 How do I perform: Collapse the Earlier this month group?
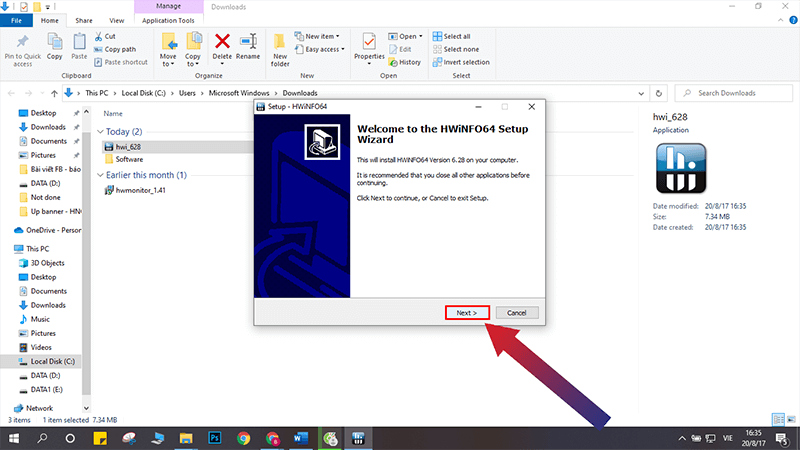(x=101, y=175)
